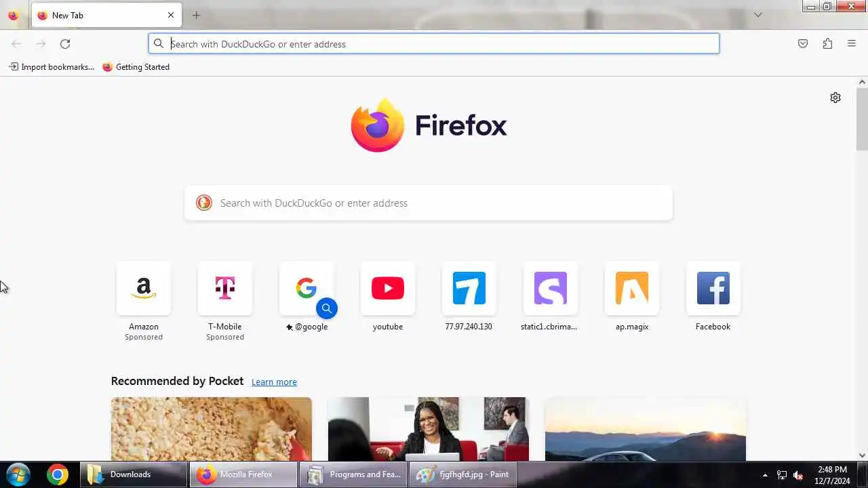Open the Getting Started bookmark
The image size is (868, 488).
pos(136,67)
